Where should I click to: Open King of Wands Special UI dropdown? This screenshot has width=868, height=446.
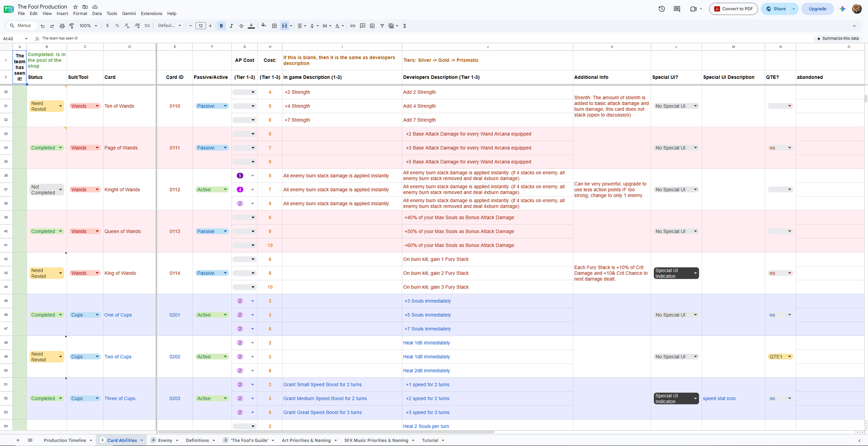point(676,273)
